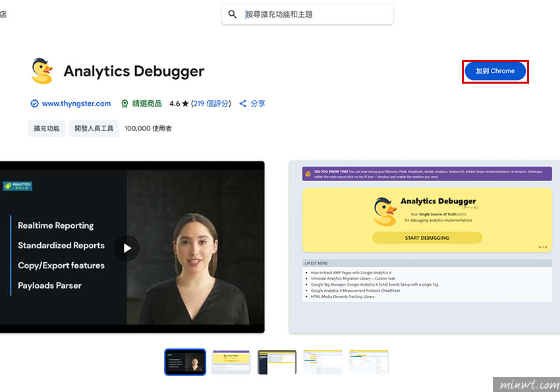
Task: Click the Analytics Debugger title heading
Action: (x=134, y=71)
